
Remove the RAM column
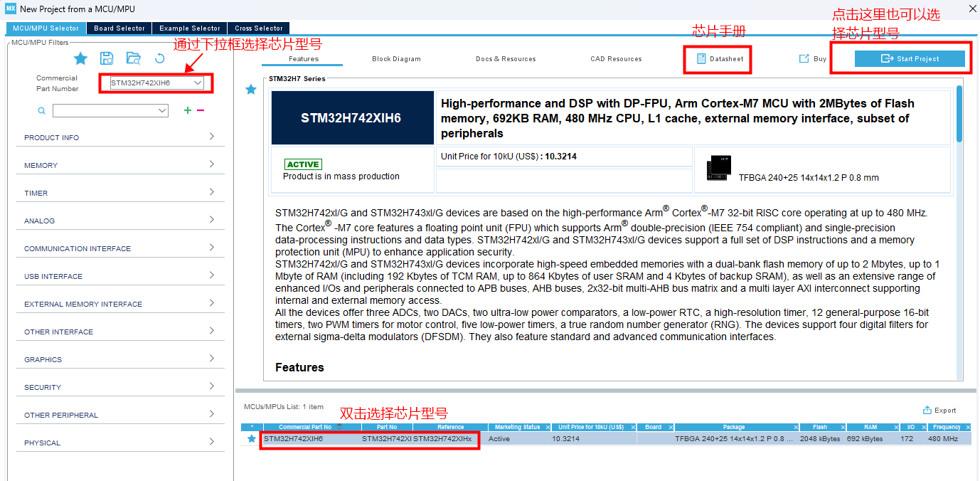point(895,428)
